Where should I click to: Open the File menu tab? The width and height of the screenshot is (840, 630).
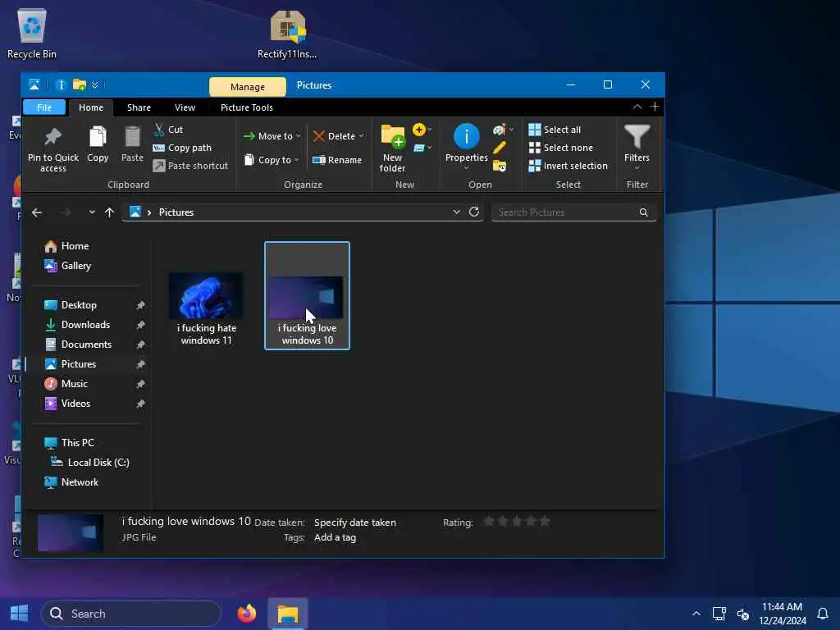click(44, 107)
